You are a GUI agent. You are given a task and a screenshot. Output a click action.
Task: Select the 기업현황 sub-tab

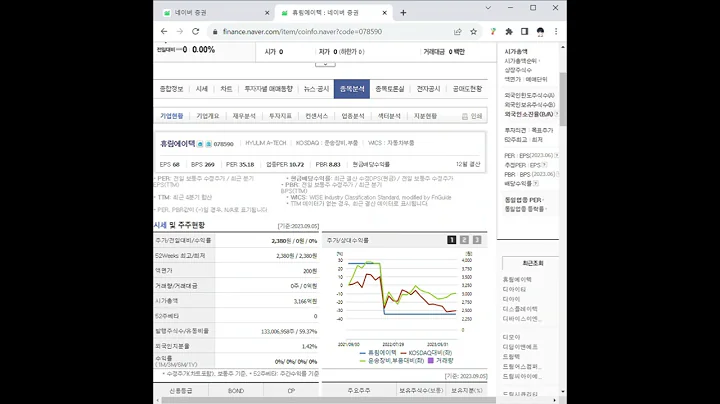coord(172,116)
